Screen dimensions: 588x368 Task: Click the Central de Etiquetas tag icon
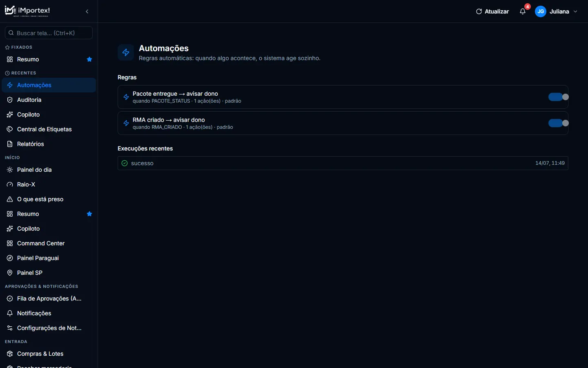(x=10, y=129)
